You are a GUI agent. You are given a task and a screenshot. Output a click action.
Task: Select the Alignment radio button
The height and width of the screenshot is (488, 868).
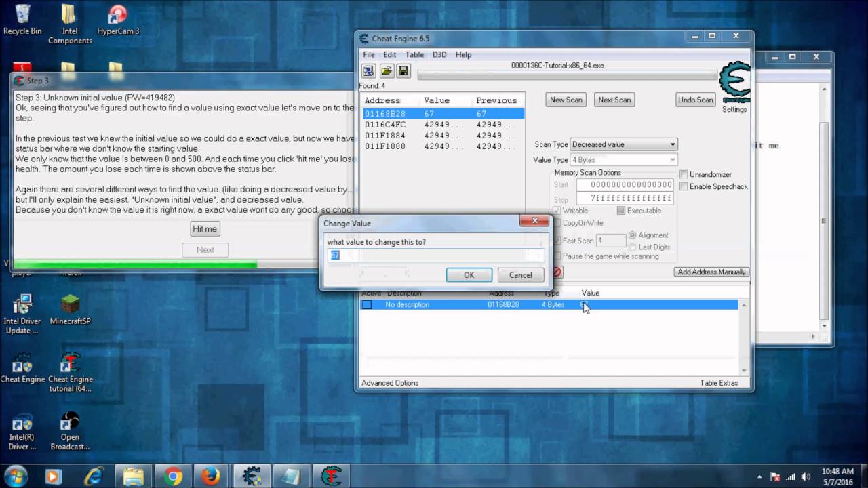click(x=632, y=235)
